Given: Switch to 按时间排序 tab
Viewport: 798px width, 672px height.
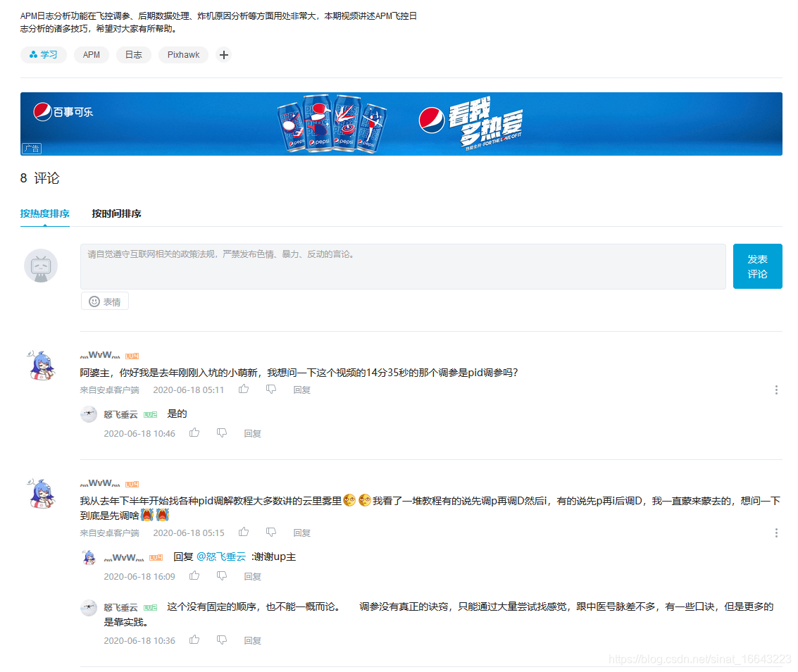Looking at the screenshot, I should pos(116,213).
